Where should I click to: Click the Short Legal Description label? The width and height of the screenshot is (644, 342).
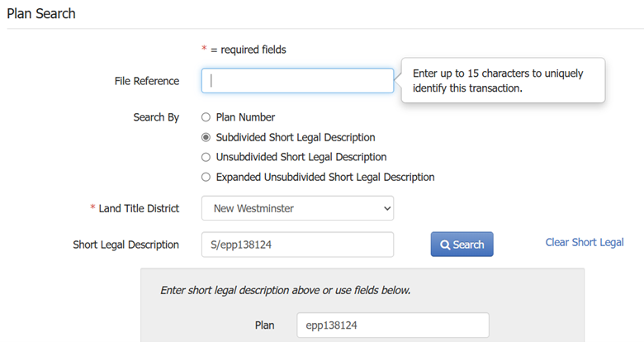tap(125, 245)
